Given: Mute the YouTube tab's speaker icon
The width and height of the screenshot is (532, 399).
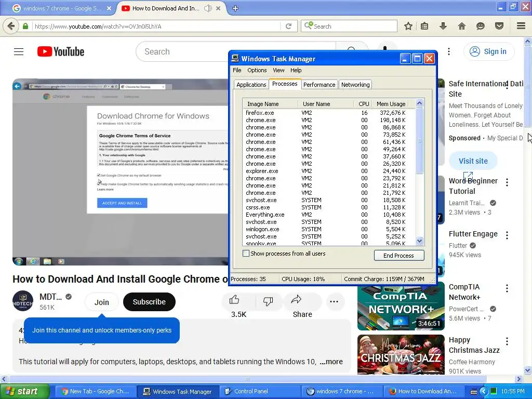Looking at the screenshot, I should click(x=208, y=8).
